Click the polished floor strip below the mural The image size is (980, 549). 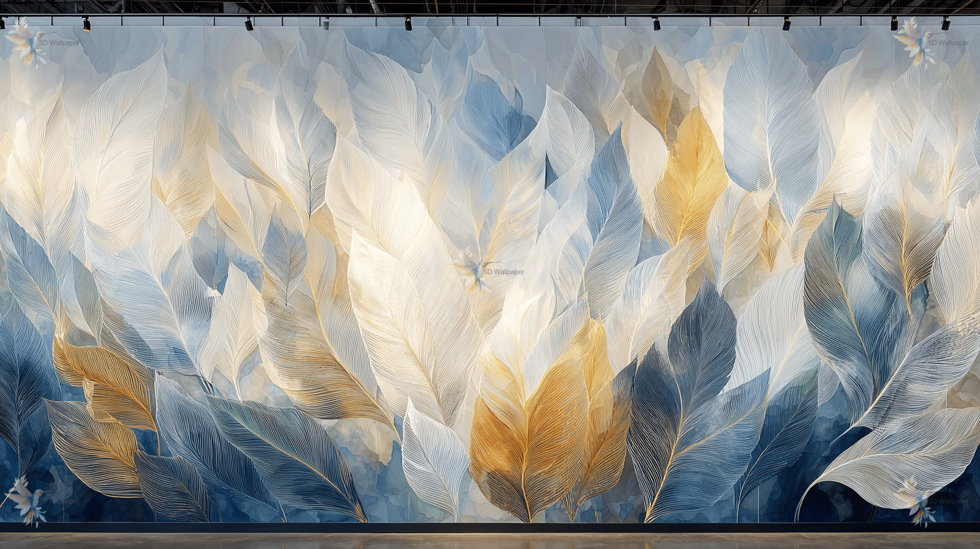click(490, 540)
